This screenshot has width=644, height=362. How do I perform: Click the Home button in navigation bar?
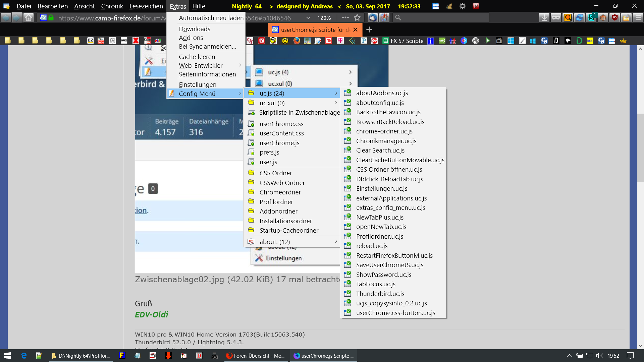(29, 18)
